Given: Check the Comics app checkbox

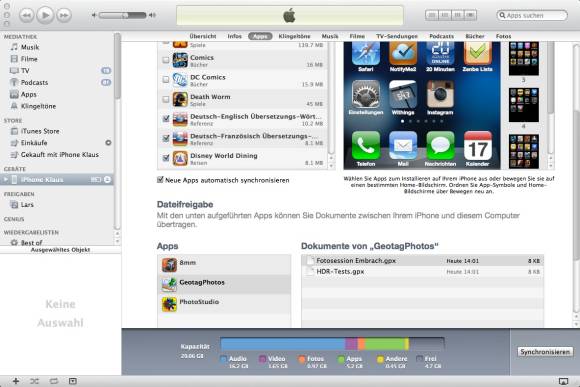Looking at the screenshot, I should point(166,60).
